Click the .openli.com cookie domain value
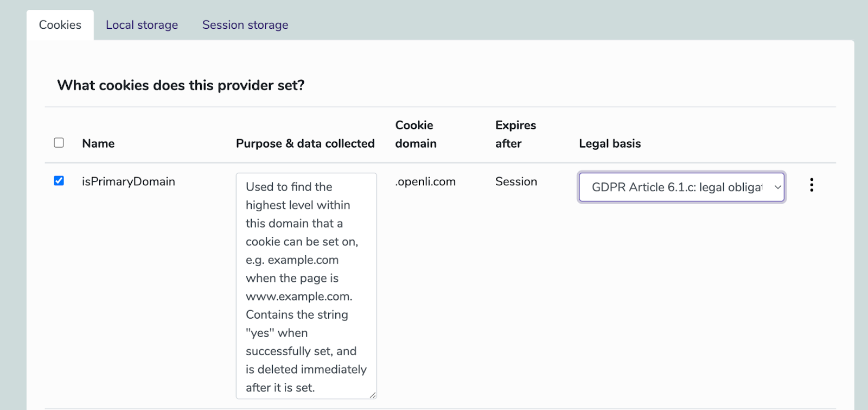Image resolution: width=868 pixels, height=410 pixels. (x=425, y=181)
